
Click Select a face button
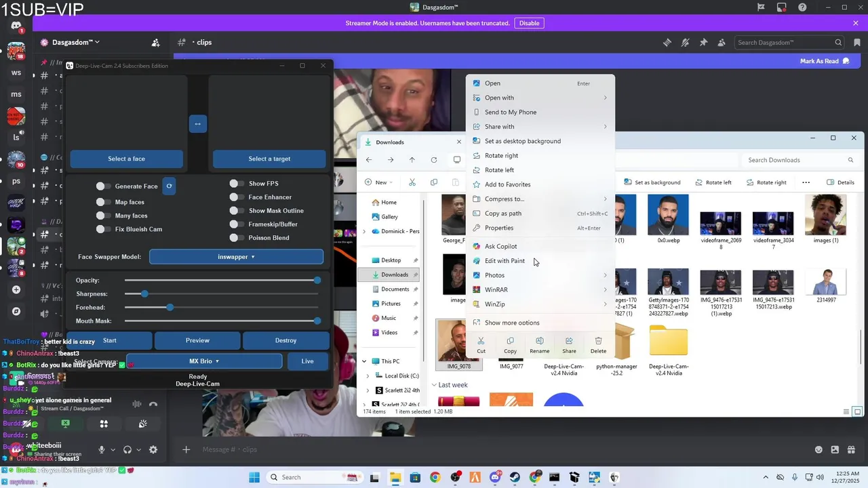click(126, 159)
